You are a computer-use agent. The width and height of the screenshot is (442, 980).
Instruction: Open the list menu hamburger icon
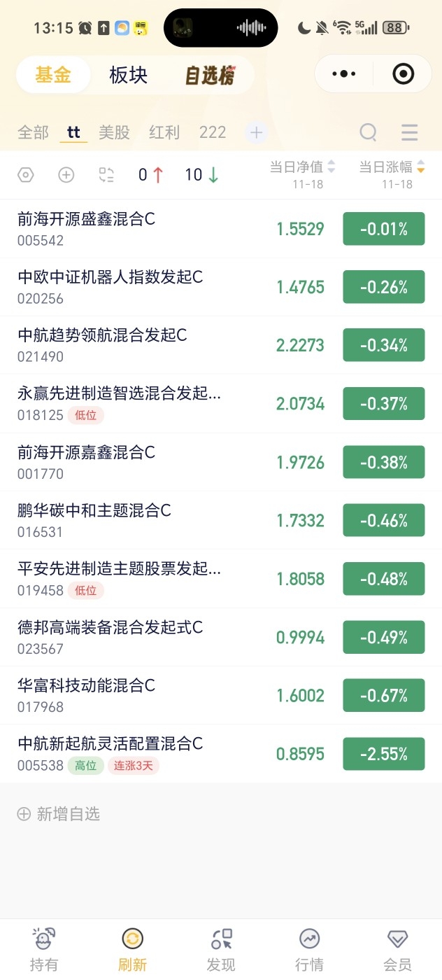coord(410,132)
